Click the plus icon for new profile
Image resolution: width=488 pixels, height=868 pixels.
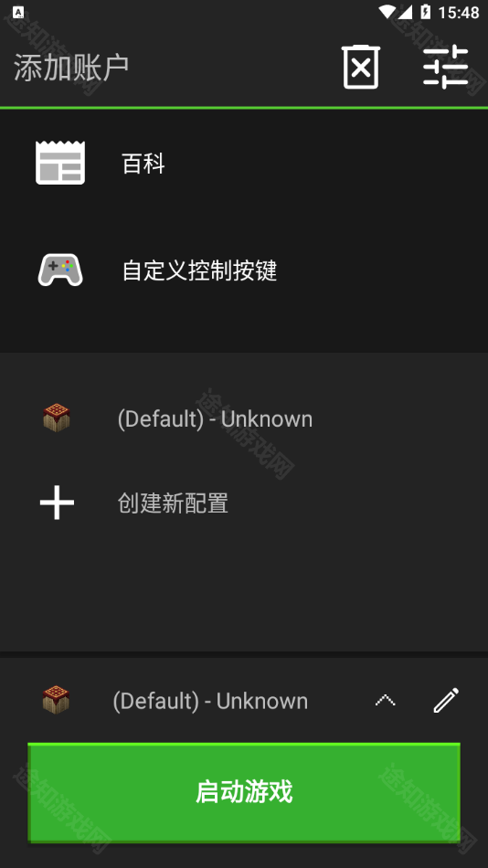(57, 503)
